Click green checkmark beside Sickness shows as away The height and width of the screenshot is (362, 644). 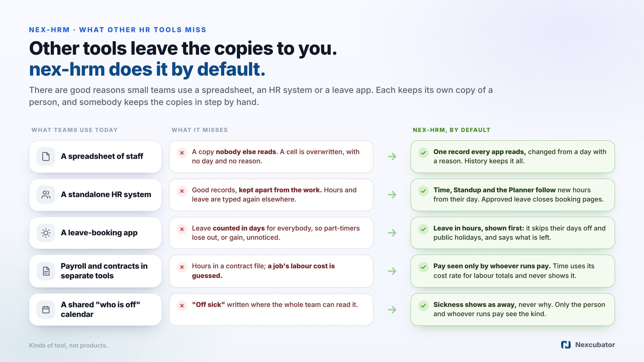click(423, 306)
